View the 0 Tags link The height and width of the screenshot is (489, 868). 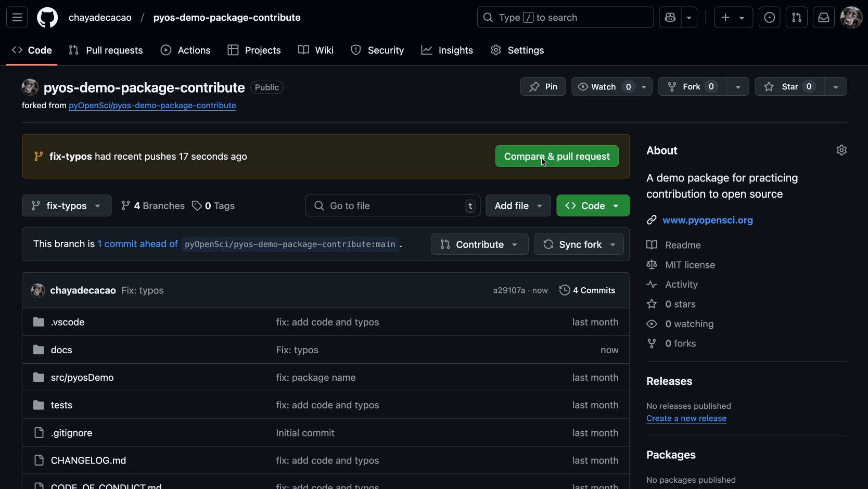(x=213, y=206)
